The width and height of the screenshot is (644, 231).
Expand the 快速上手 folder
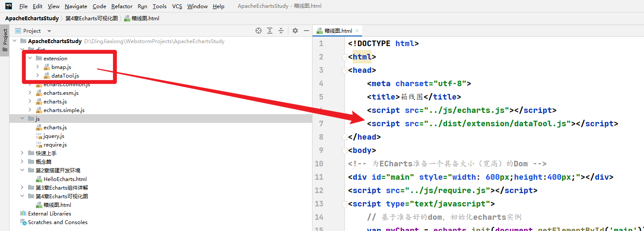point(22,153)
